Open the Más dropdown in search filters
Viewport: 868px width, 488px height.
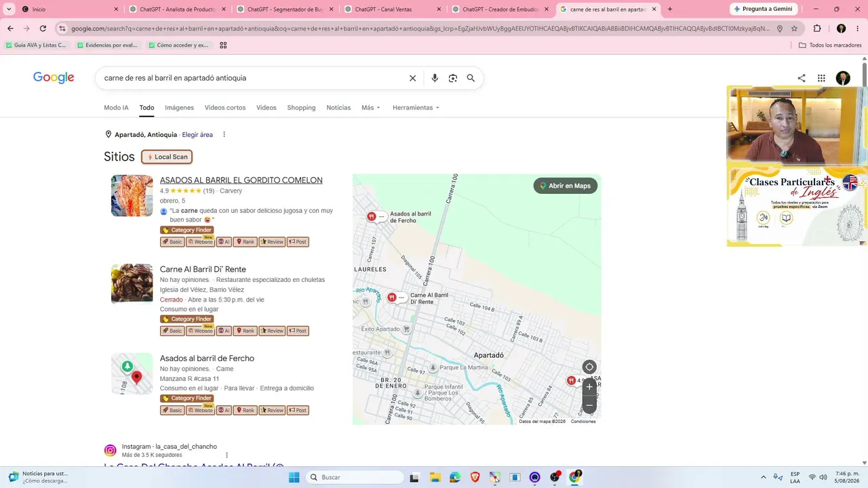[x=371, y=108]
